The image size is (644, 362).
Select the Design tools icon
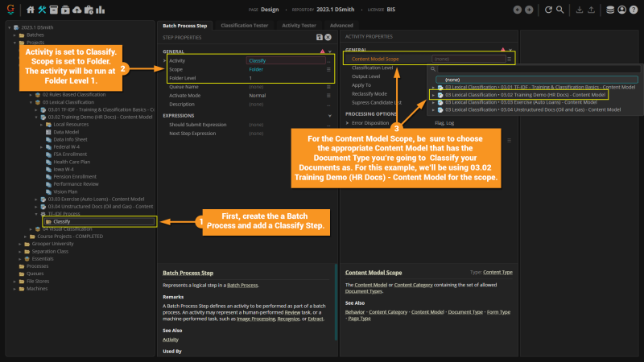[42, 10]
